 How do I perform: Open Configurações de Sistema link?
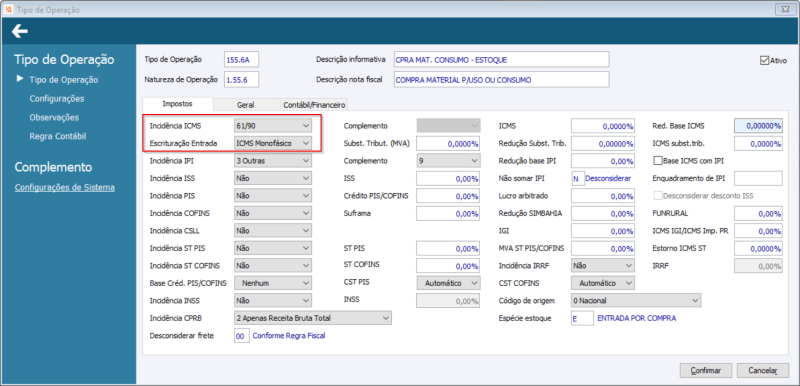tap(65, 187)
